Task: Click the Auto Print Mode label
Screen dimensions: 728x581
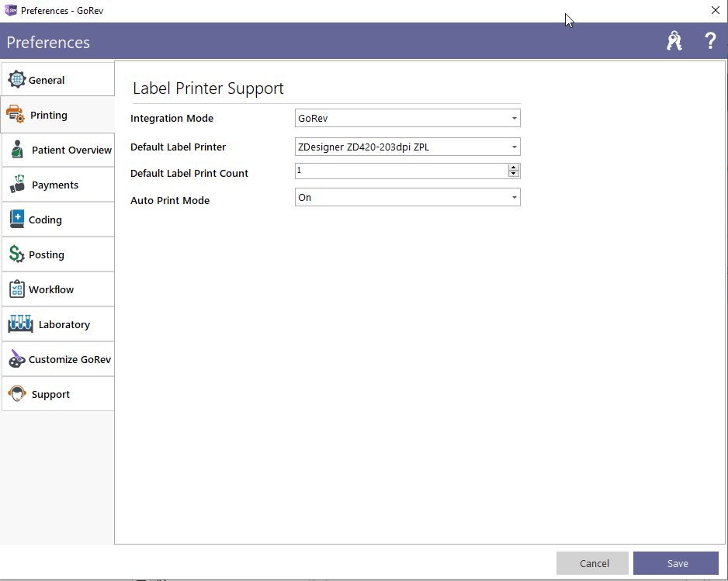Action: pos(170,200)
